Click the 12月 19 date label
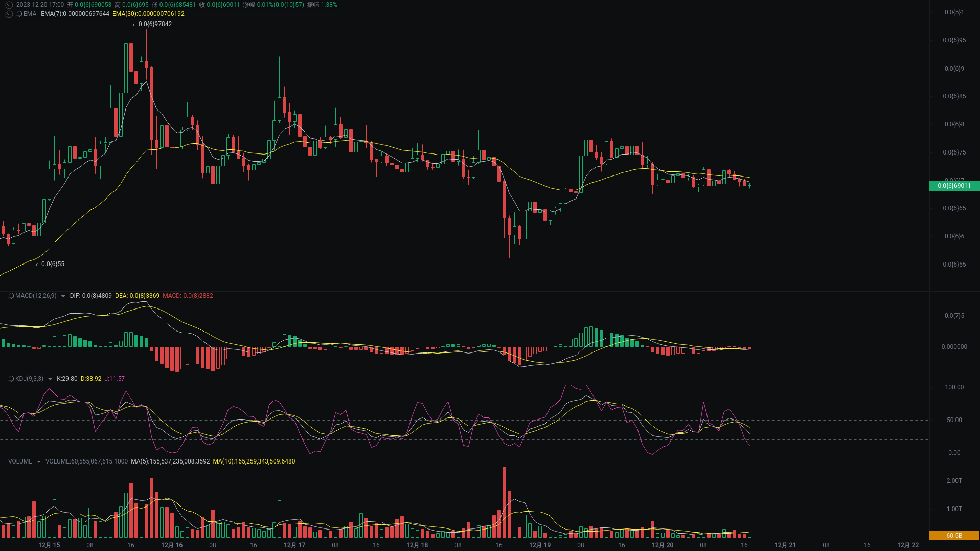The height and width of the screenshot is (551, 980). click(x=540, y=545)
